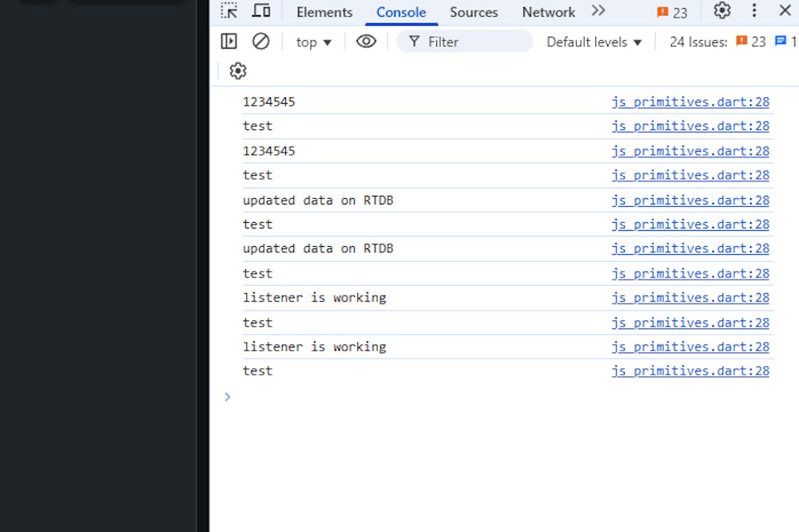This screenshot has height=532, width=799.
Task: Show more DevTools tabs chevron
Action: [x=598, y=11]
